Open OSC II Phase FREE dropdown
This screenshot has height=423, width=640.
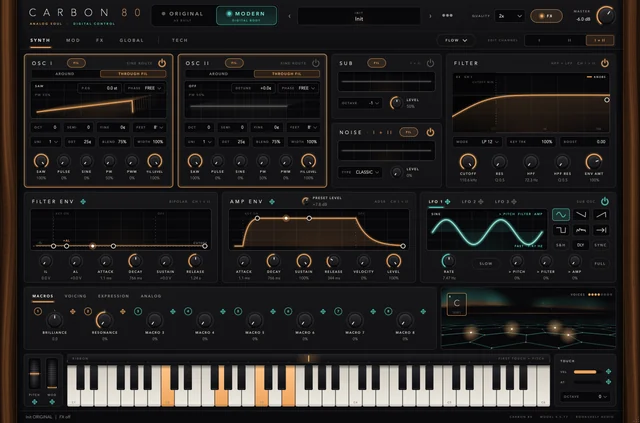[x=298, y=88]
